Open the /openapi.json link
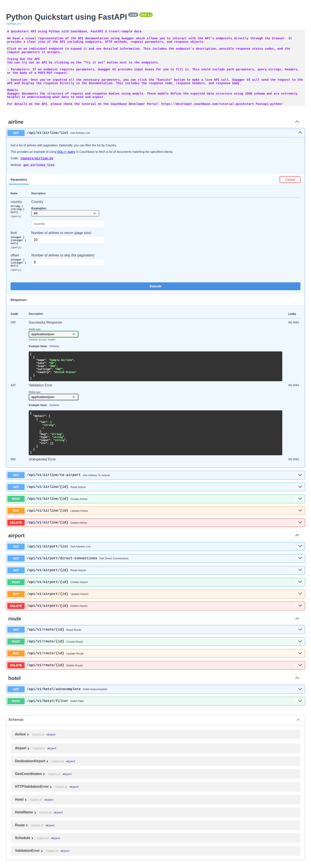This screenshot has height=868, width=311. (14, 24)
